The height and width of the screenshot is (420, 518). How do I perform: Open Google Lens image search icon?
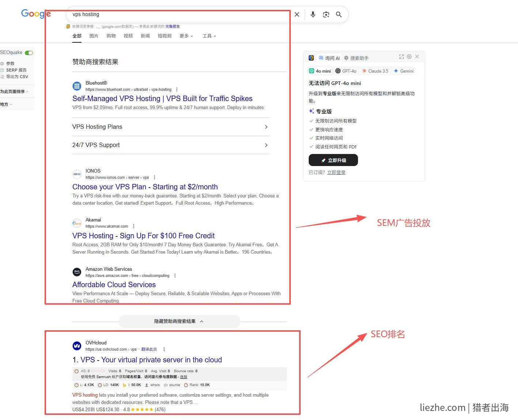point(326,15)
